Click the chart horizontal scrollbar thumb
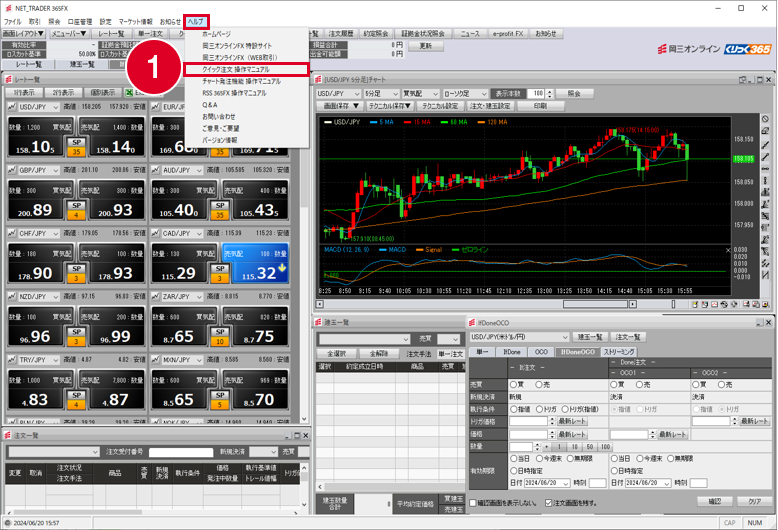The width and height of the screenshot is (778, 530). click(595, 304)
